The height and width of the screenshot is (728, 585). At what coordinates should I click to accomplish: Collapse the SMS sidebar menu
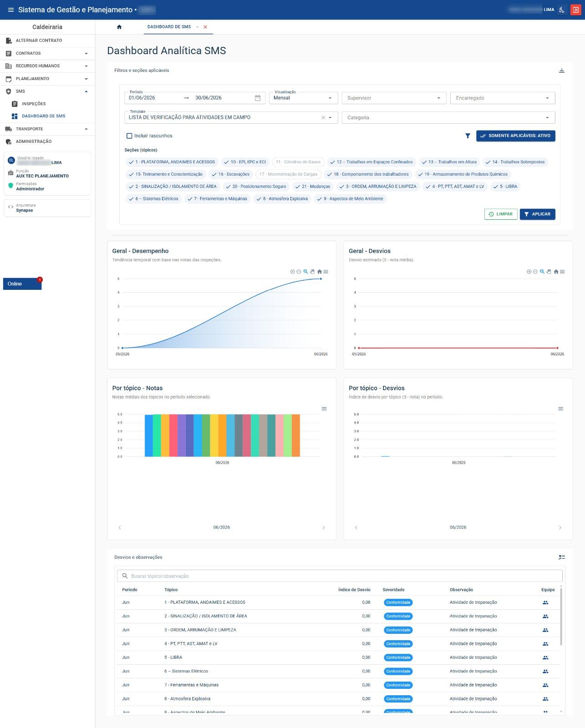(47, 91)
